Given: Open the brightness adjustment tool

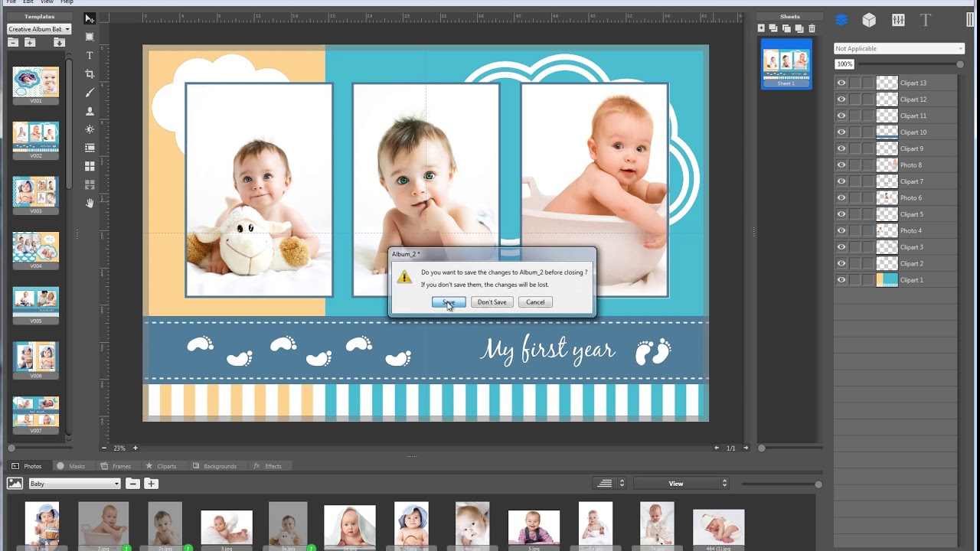Looking at the screenshot, I should pyautogui.click(x=90, y=129).
